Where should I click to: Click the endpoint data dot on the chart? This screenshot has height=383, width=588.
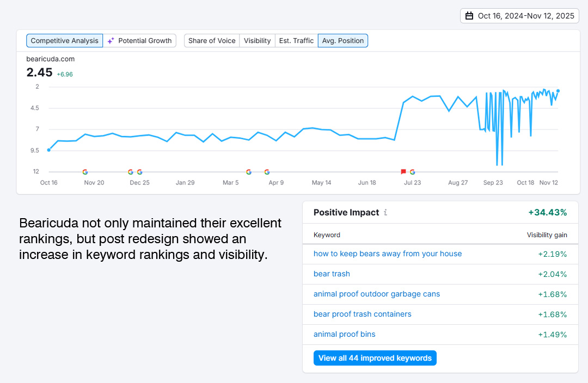(x=558, y=92)
